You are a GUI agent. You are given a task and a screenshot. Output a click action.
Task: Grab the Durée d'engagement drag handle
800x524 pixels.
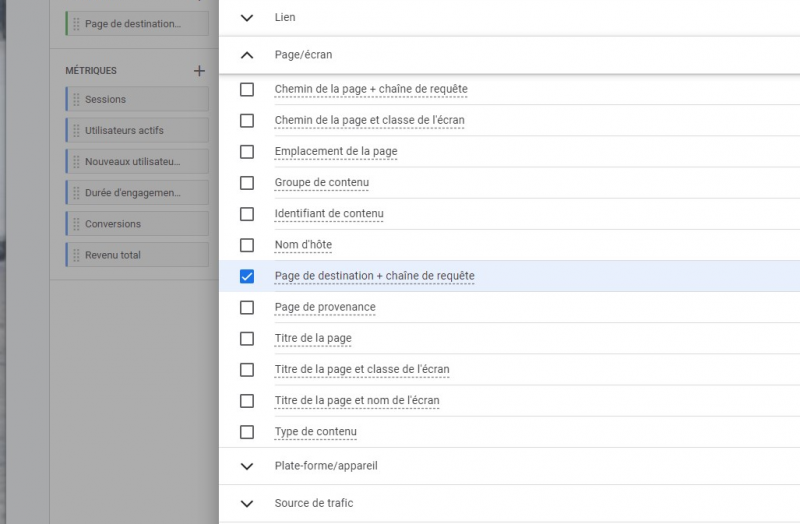click(x=77, y=193)
